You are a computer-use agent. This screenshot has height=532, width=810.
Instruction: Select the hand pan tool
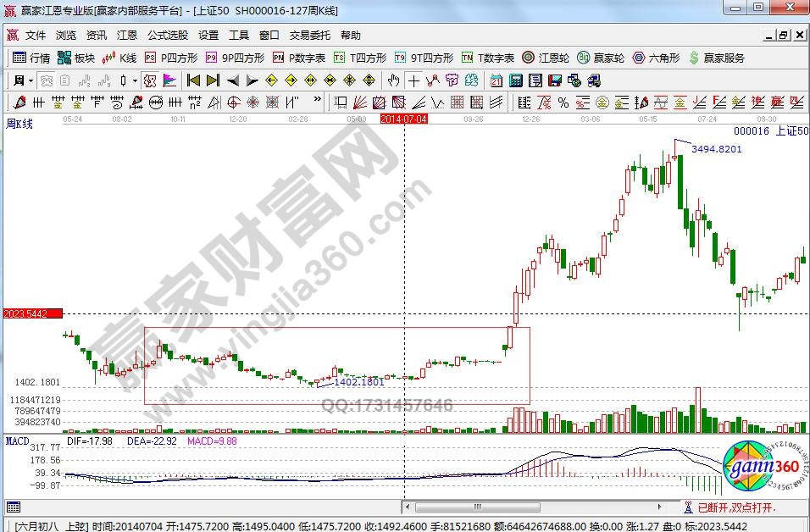393,80
